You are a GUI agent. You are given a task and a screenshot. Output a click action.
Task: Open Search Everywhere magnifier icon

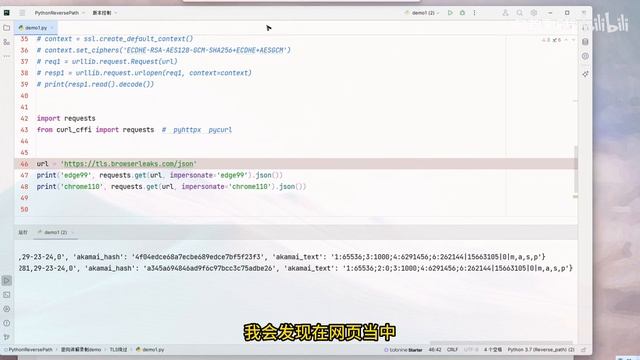tap(520, 13)
